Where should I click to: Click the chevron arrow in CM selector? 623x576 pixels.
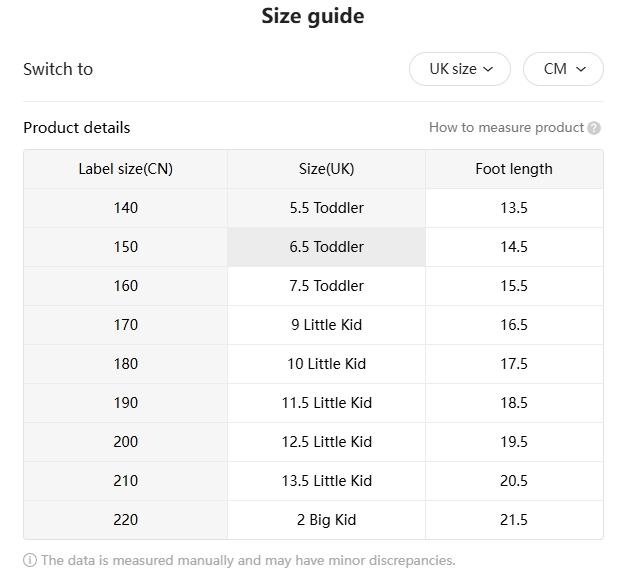tap(581, 70)
